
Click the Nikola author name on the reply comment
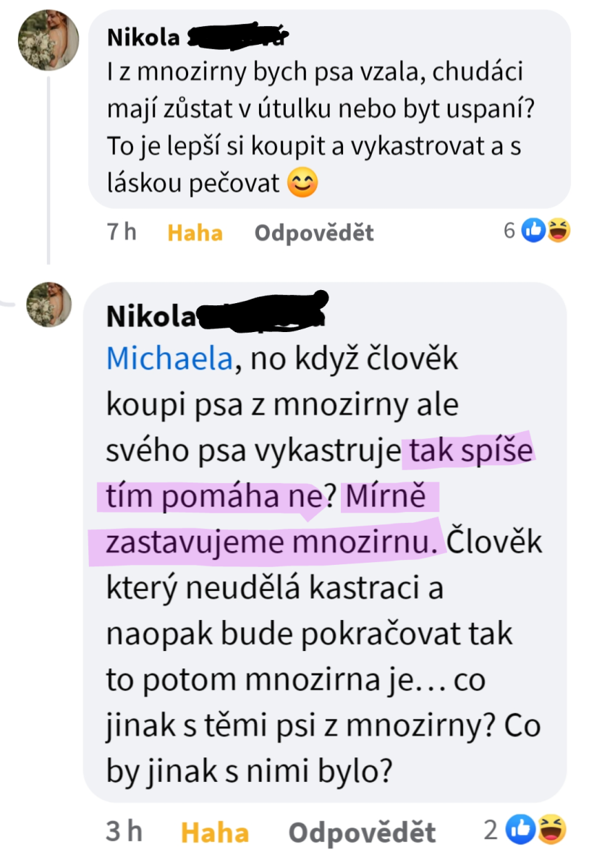coord(151,316)
